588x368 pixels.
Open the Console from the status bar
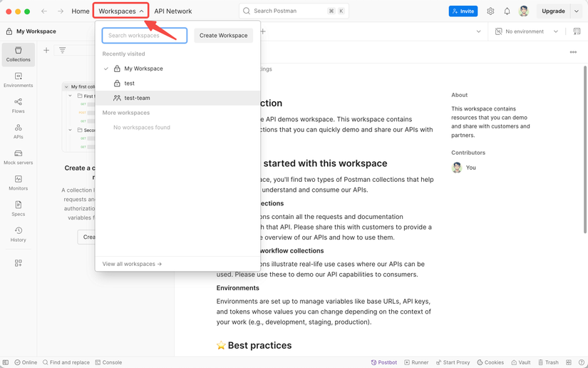point(108,362)
